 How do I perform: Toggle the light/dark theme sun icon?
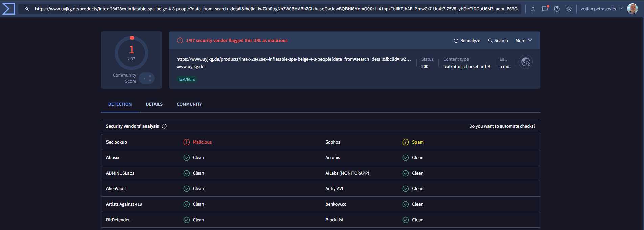pyautogui.click(x=569, y=9)
